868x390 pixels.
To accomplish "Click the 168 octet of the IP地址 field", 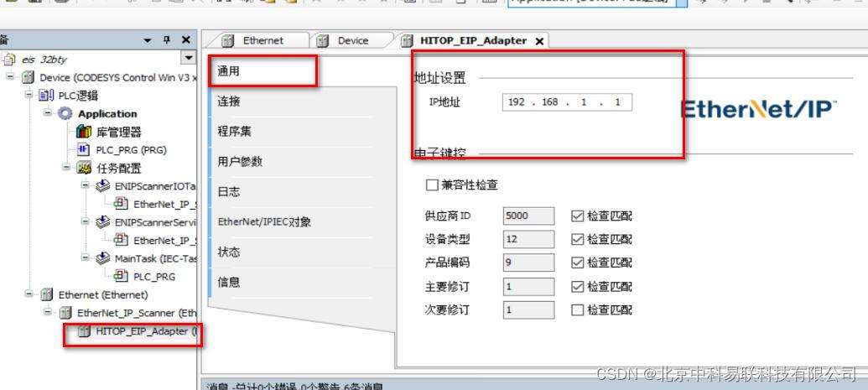I will 549,102.
